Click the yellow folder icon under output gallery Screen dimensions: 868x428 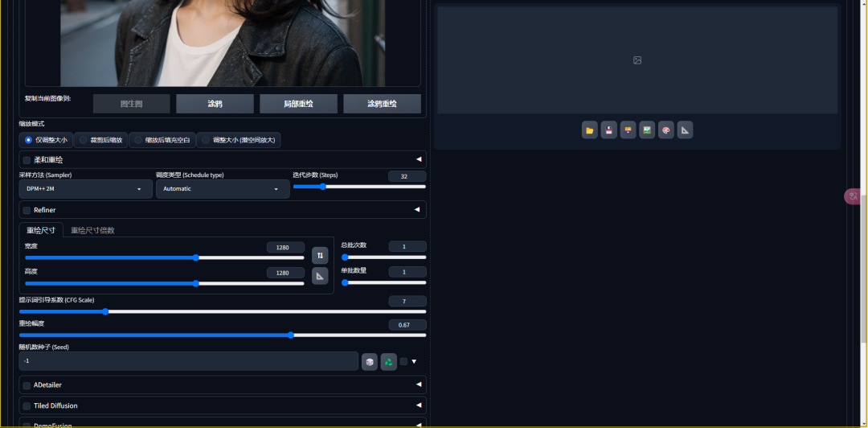[590, 130]
